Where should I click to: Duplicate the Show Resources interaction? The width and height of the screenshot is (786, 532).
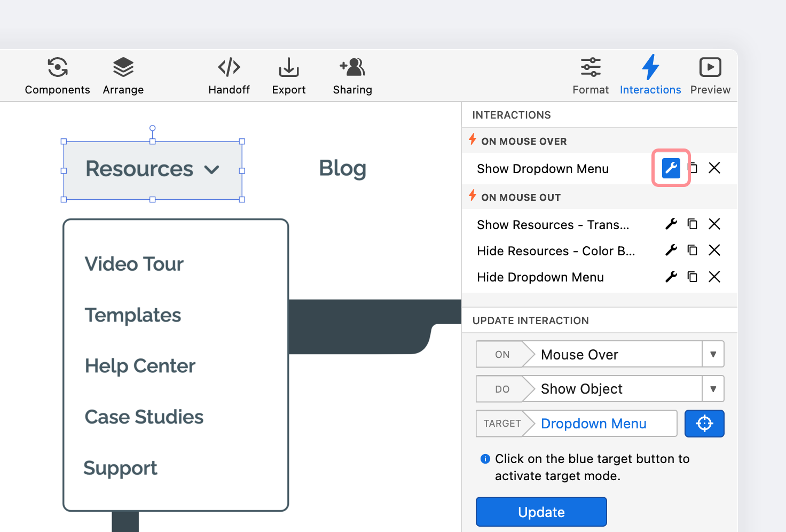point(693,224)
